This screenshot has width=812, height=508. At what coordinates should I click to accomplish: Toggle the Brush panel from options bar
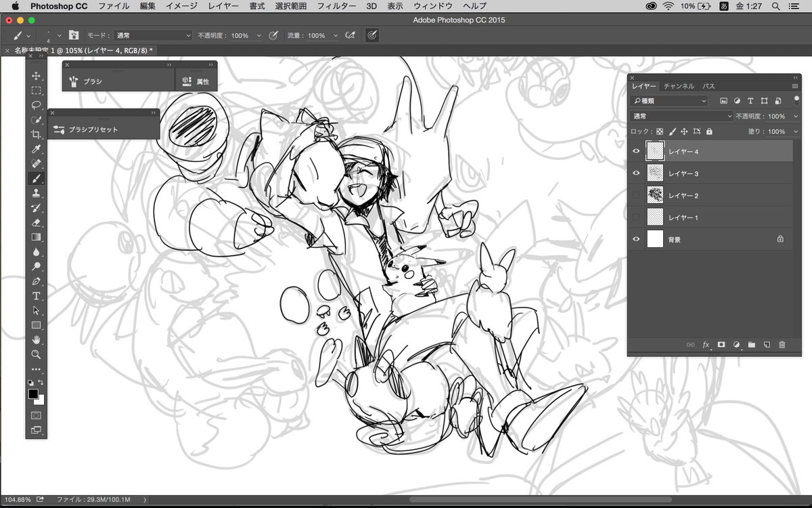74,35
